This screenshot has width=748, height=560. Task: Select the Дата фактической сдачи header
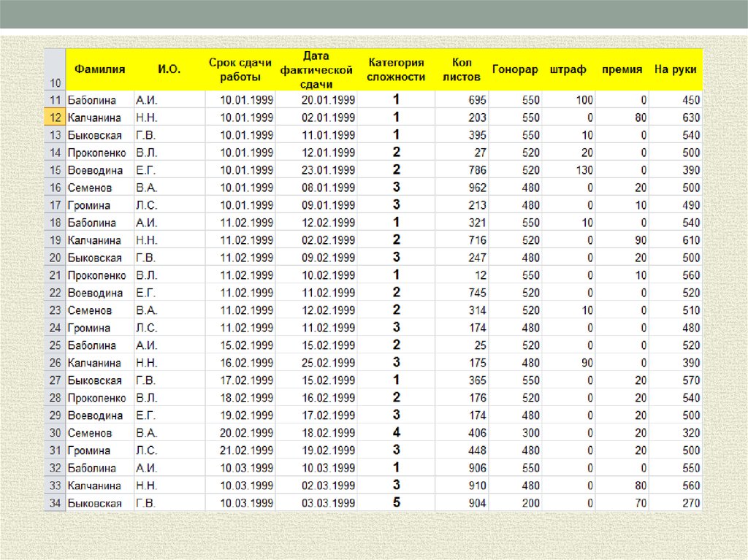point(316,70)
